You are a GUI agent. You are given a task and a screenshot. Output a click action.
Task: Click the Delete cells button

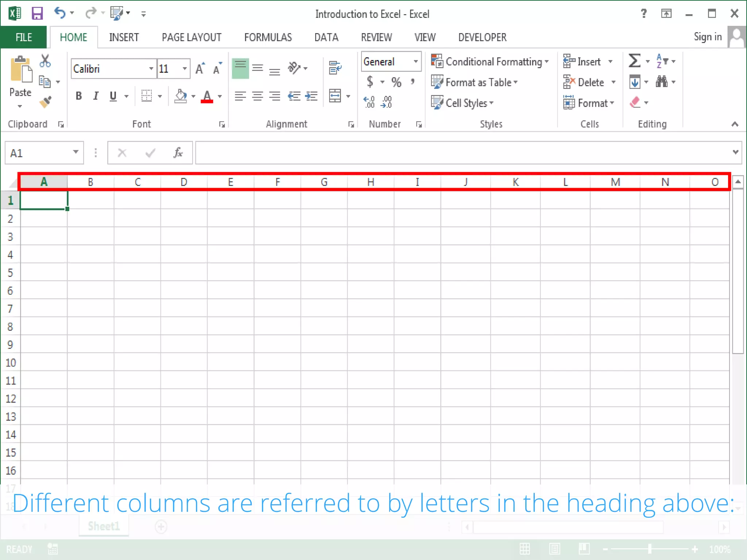point(584,82)
